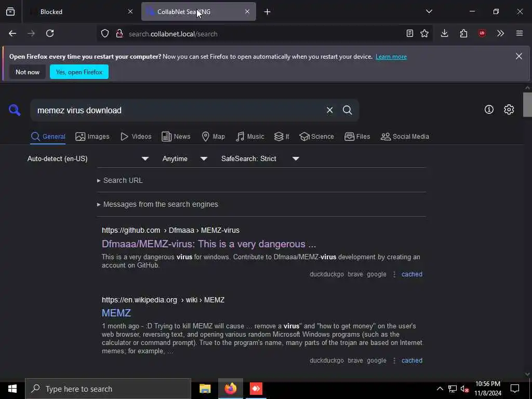This screenshot has width=532, height=399.
Task: Switch to the Files category
Action: point(357,137)
